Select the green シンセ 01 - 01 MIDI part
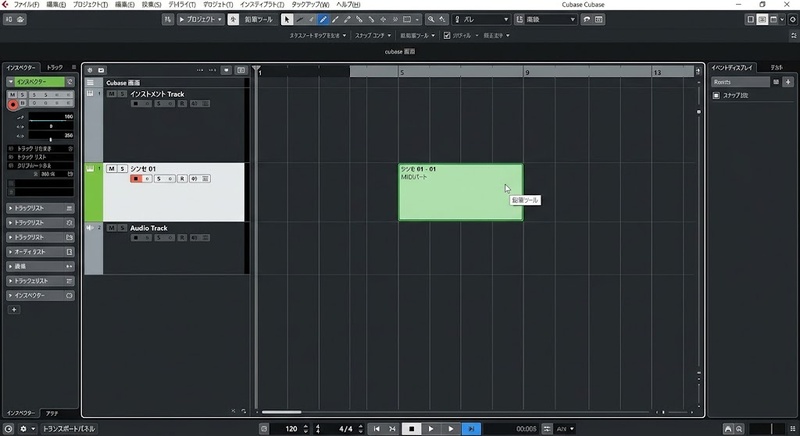Viewport: 800px width, 436px height. (x=461, y=192)
